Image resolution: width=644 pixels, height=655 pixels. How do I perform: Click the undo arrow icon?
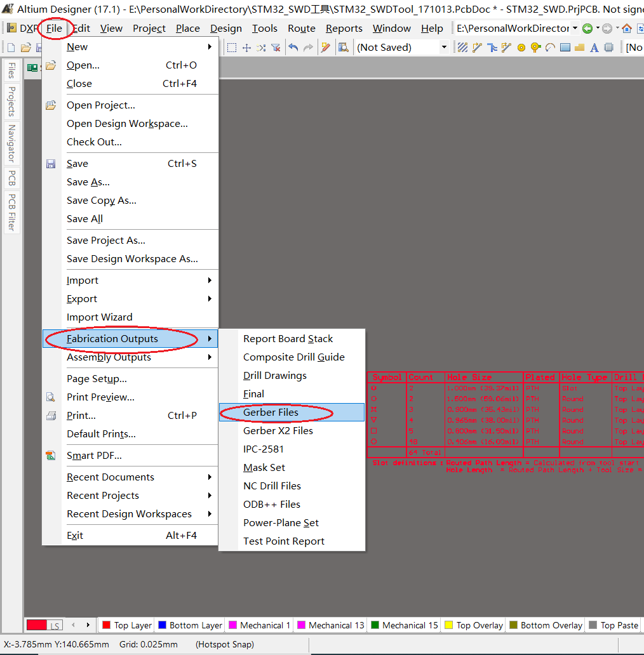tap(293, 48)
